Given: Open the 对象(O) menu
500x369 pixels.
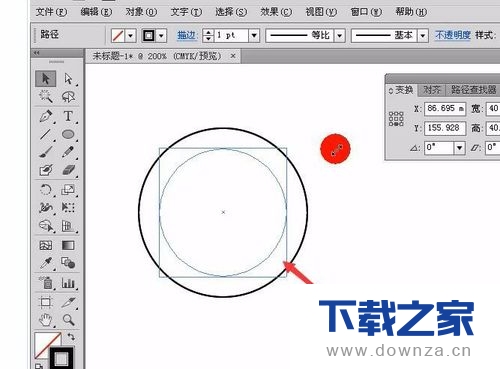Looking at the screenshot, I should [x=141, y=12].
